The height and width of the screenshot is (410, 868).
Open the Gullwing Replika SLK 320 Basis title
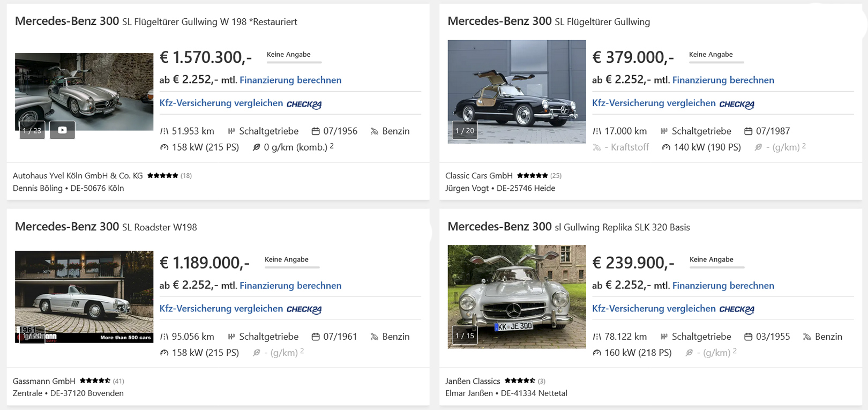coord(568,227)
